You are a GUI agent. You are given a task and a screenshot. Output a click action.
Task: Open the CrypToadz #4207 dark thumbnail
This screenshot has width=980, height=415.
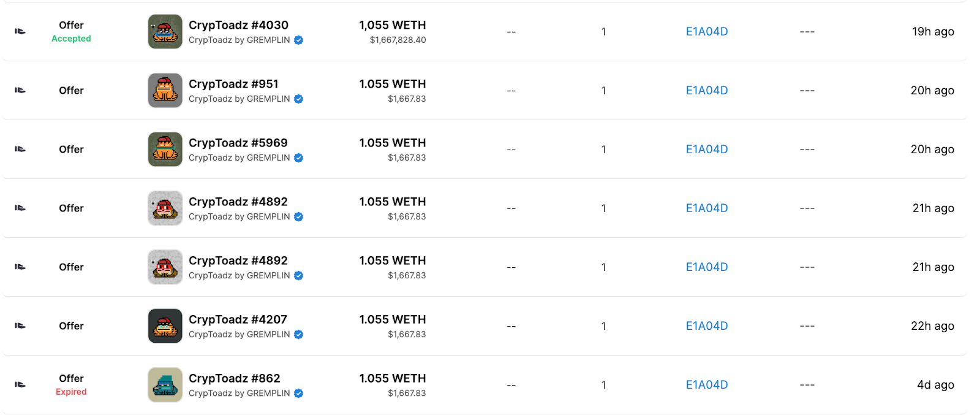(x=165, y=326)
